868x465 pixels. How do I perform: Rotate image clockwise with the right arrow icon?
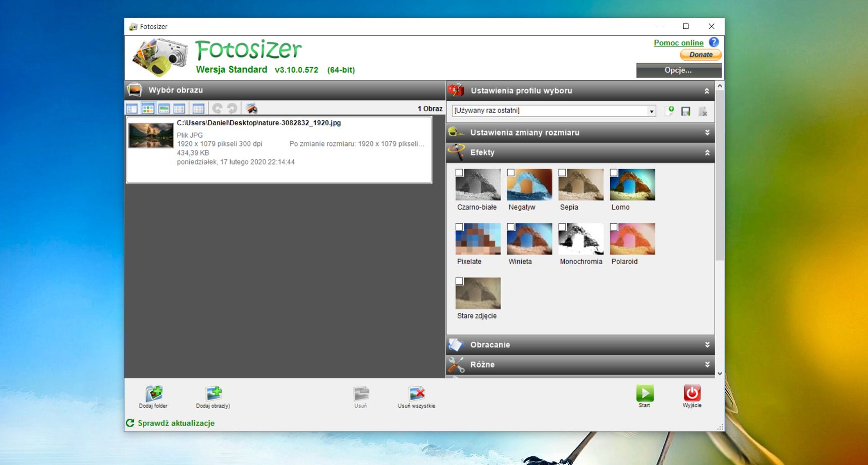[232, 109]
